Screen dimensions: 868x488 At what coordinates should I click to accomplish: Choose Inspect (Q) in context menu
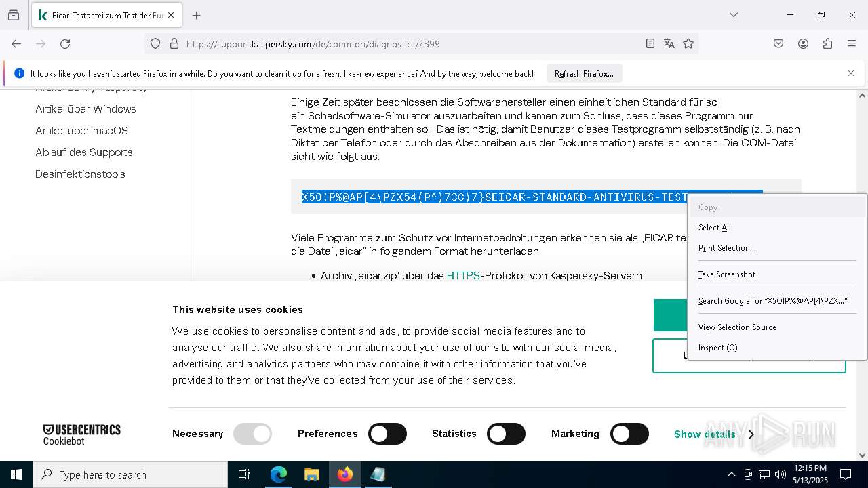pos(777,348)
